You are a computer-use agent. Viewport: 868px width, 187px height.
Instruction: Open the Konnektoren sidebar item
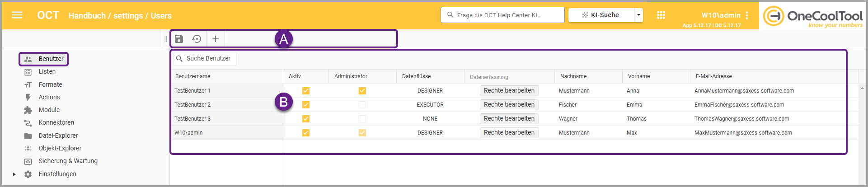point(56,122)
